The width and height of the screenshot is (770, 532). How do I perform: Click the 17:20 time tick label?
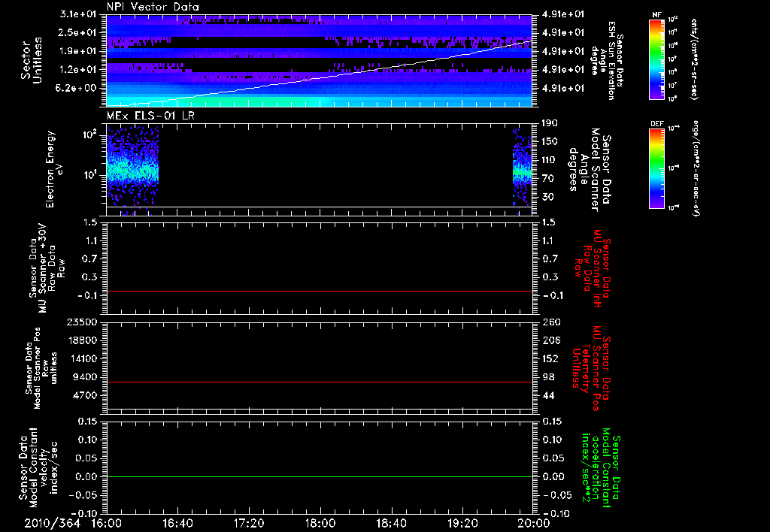click(x=249, y=523)
